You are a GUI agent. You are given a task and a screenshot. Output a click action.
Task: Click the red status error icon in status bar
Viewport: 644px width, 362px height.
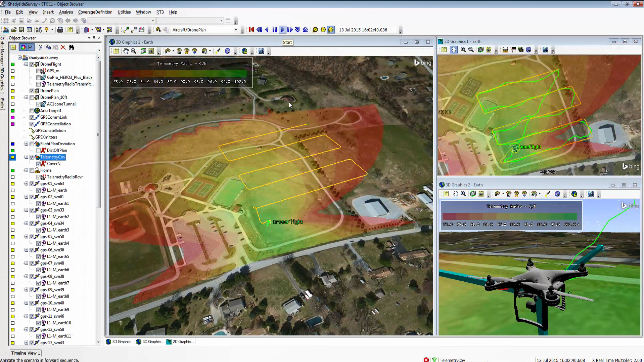click(426, 360)
